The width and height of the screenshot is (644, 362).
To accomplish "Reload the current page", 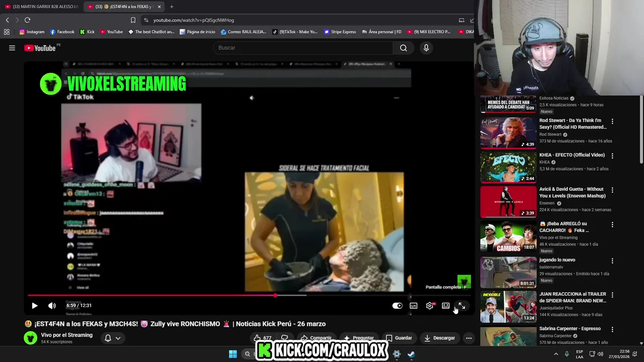I will click(27, 20).
